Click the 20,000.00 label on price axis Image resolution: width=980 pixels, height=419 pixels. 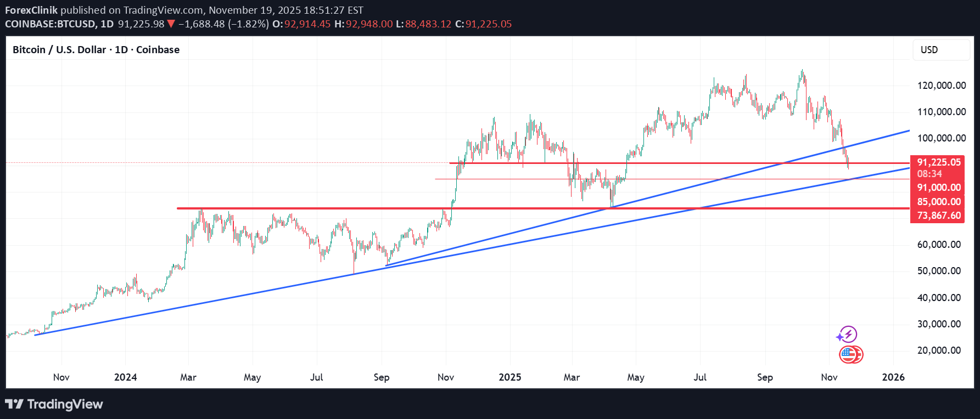tap(939, 350)
